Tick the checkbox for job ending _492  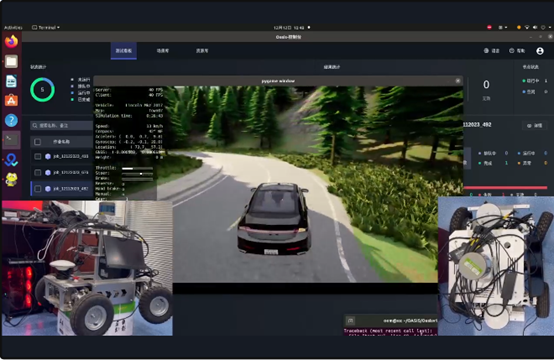[37, 189]
